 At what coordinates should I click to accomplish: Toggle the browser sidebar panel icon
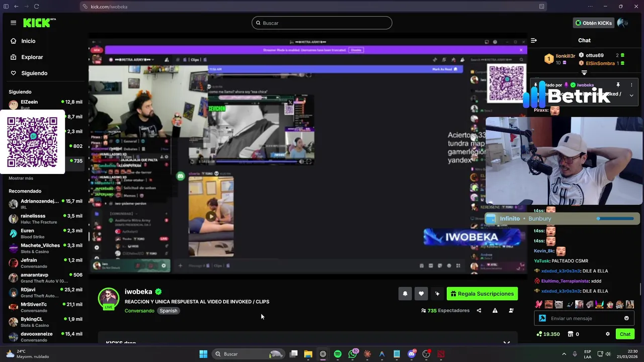tap(6, 7)
